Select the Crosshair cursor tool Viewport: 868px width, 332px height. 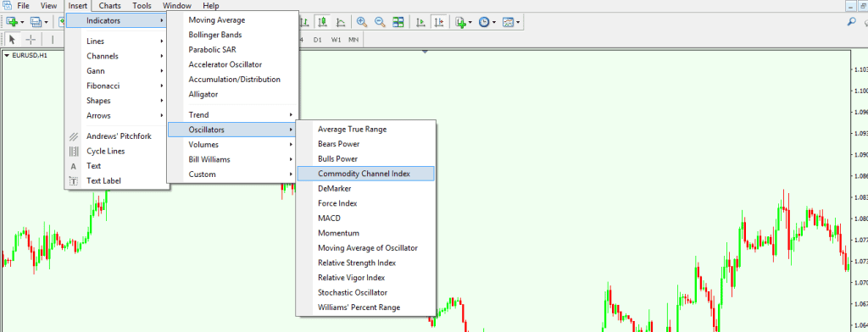[x=31, y=39]
